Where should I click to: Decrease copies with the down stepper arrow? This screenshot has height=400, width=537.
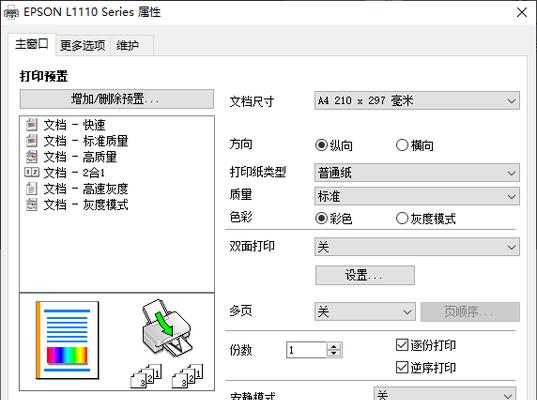click(x=334, y=354)
